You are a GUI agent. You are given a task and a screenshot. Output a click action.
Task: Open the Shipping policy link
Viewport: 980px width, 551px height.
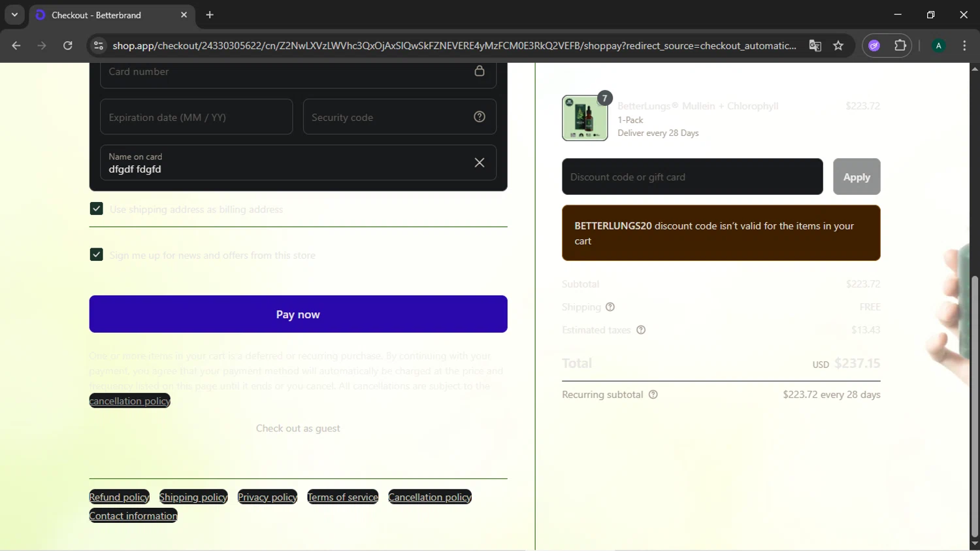point(193,497)
